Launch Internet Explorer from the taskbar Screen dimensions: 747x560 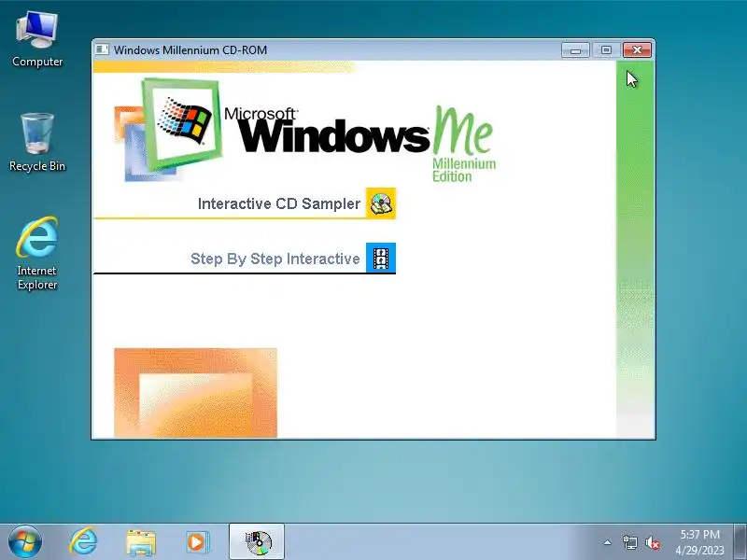(x=83, y=541)
